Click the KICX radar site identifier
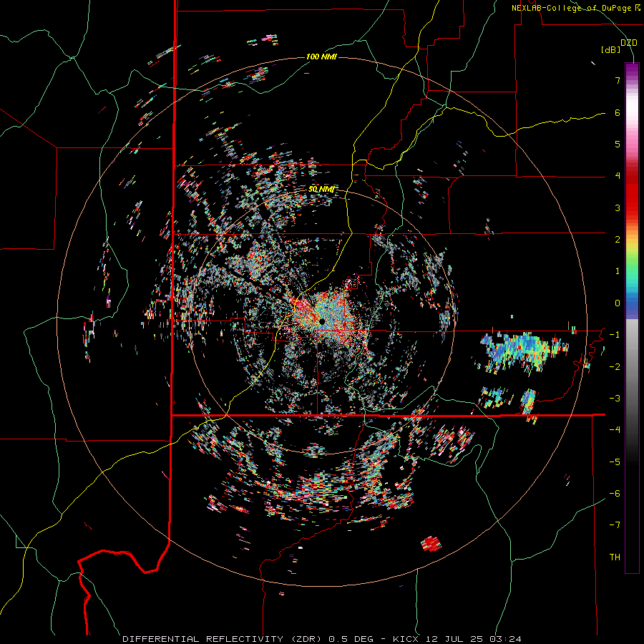This screenshot has height=644, width=644. pos(406,639)
